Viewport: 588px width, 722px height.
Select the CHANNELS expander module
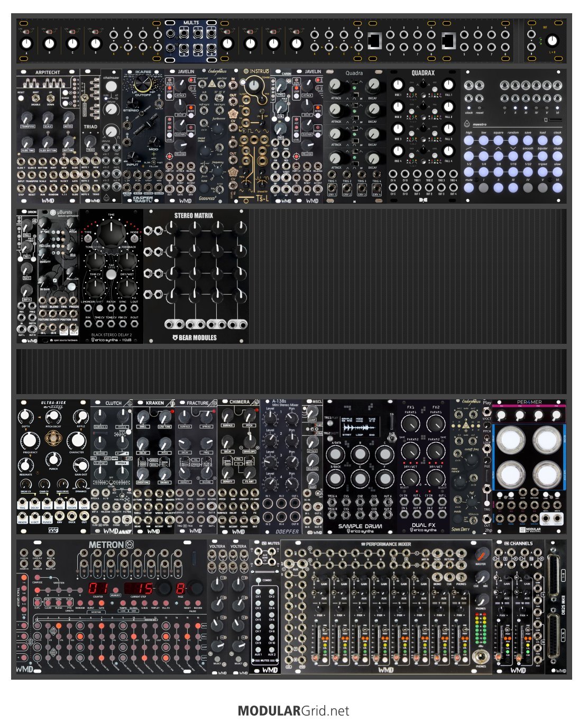(519, 607)
